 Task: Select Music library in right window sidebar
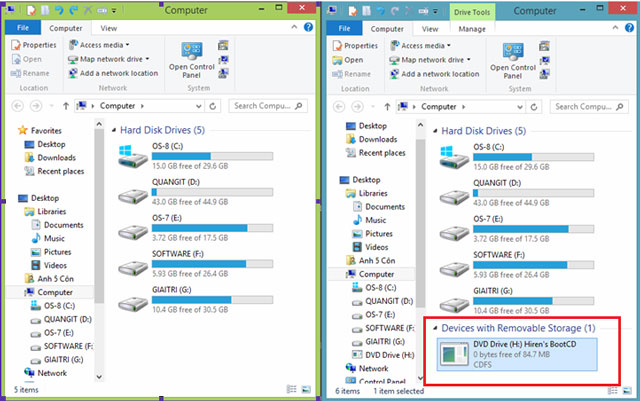coord(369,220)
